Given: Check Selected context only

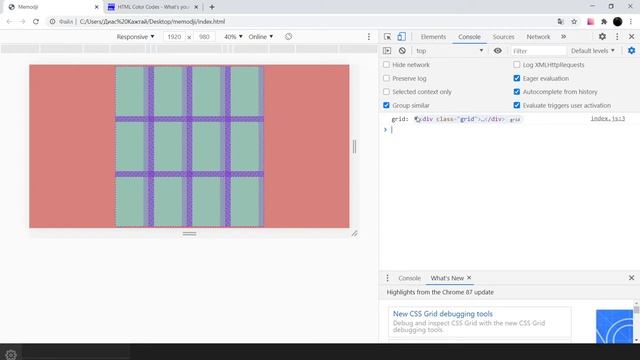Looking at the screenshot, I should [x=386, y=91].
